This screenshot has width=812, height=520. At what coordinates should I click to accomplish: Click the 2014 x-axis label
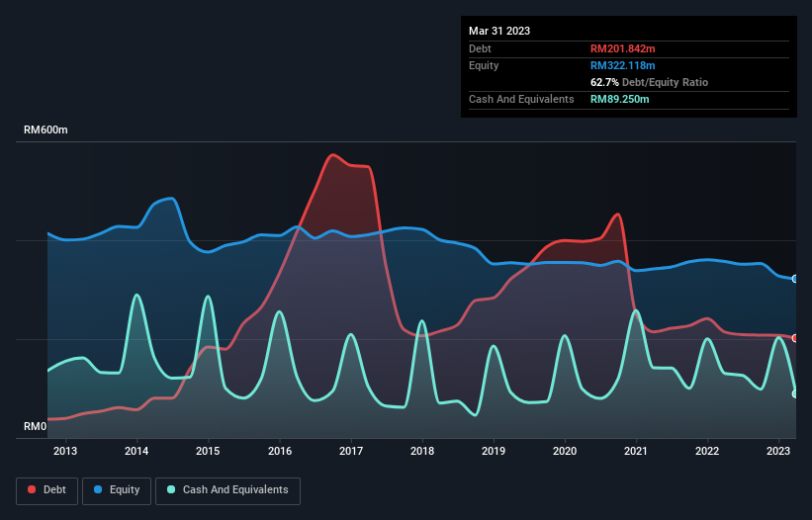(136, 451)
